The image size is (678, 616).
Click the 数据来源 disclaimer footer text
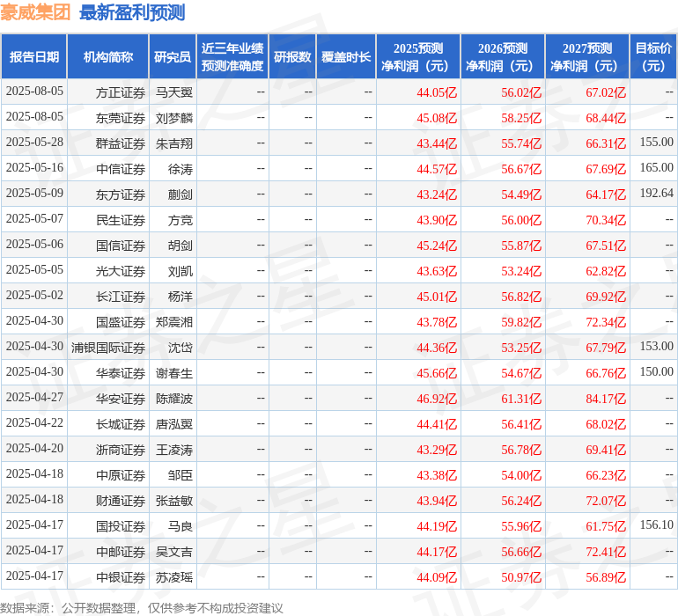coord(142,608)
